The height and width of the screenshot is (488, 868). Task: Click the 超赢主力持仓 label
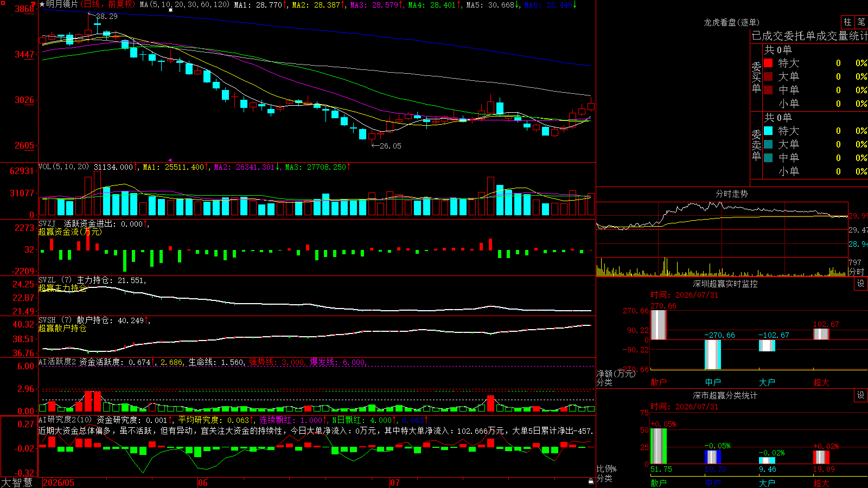(x=62, y=288)
